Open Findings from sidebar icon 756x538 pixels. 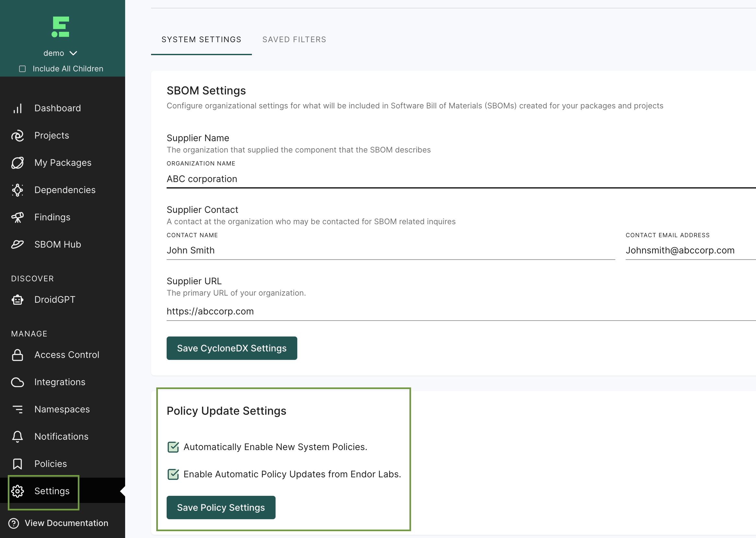click(x=18, y=217)
